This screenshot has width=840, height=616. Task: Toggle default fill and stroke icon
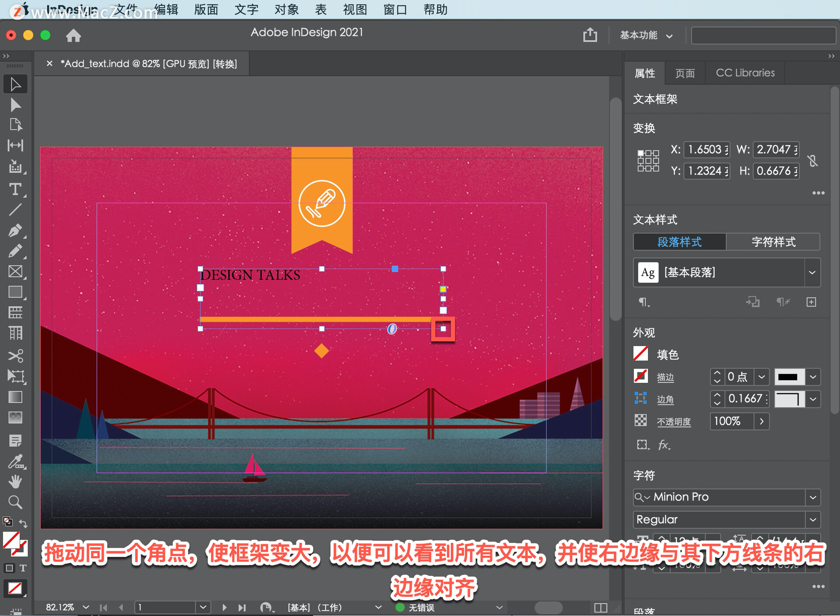pos(7,521)
